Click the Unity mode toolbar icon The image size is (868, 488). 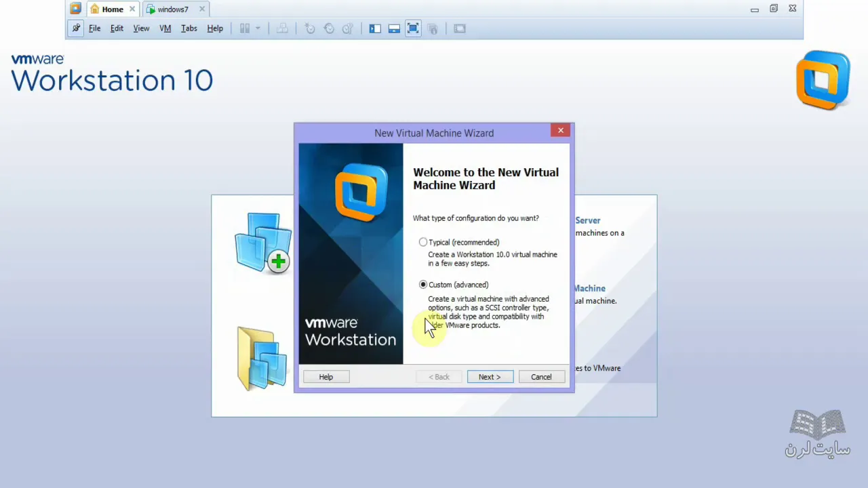(x=433, y=28)
